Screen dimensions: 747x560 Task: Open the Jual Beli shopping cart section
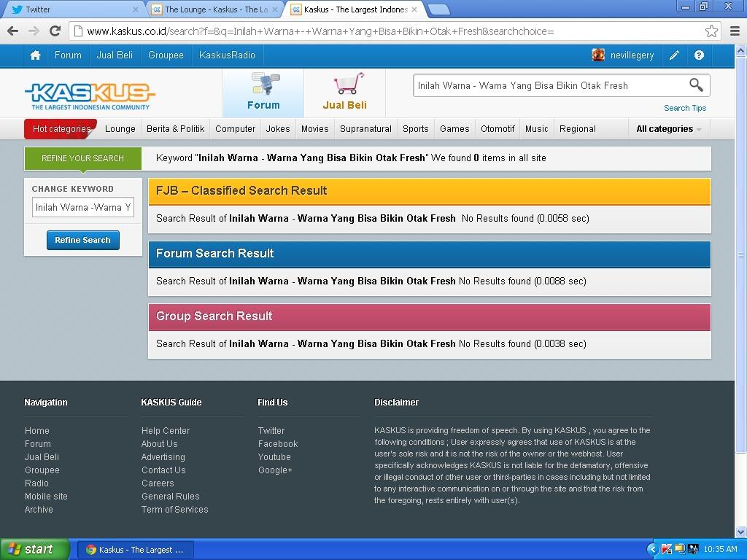(x=345, y=93)
